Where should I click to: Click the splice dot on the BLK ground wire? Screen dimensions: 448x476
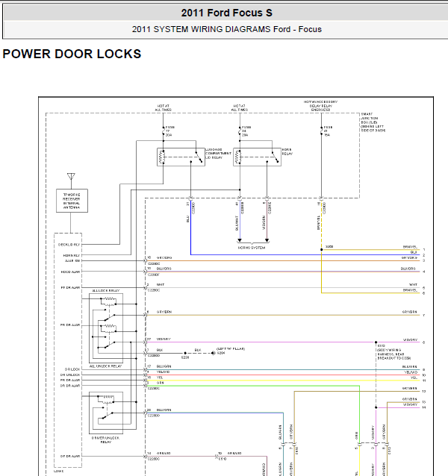click(185, 353)
